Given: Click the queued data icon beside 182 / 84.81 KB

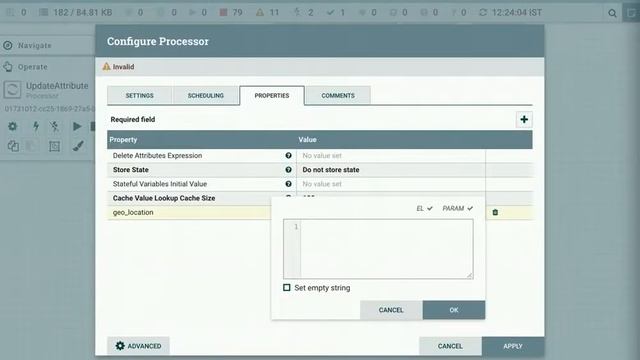Looking at the screenshot, I should 43,13.
